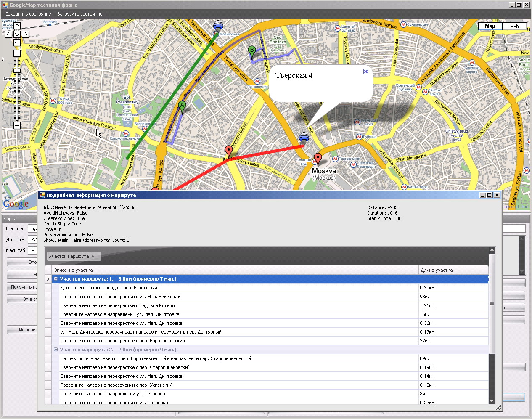
Task: Open the Сохранить состояние menu
Action: click(x=28, y=14)
